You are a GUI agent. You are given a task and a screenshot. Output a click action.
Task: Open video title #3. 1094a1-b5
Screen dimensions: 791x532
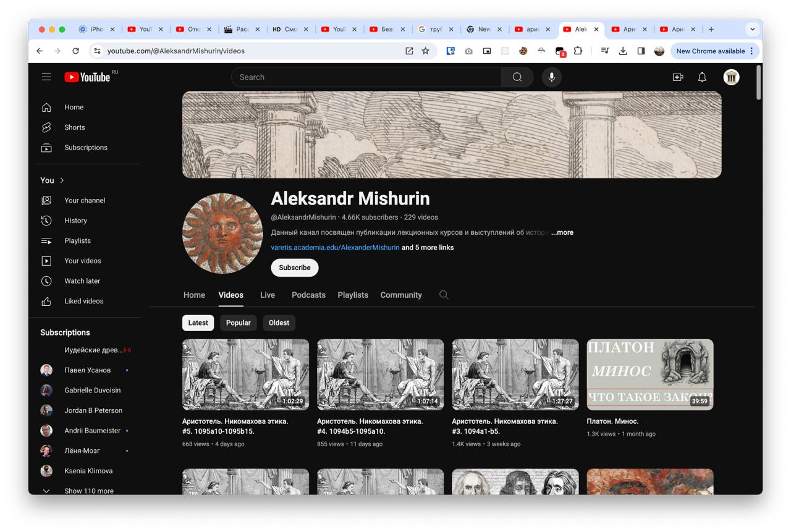(505, 426)
